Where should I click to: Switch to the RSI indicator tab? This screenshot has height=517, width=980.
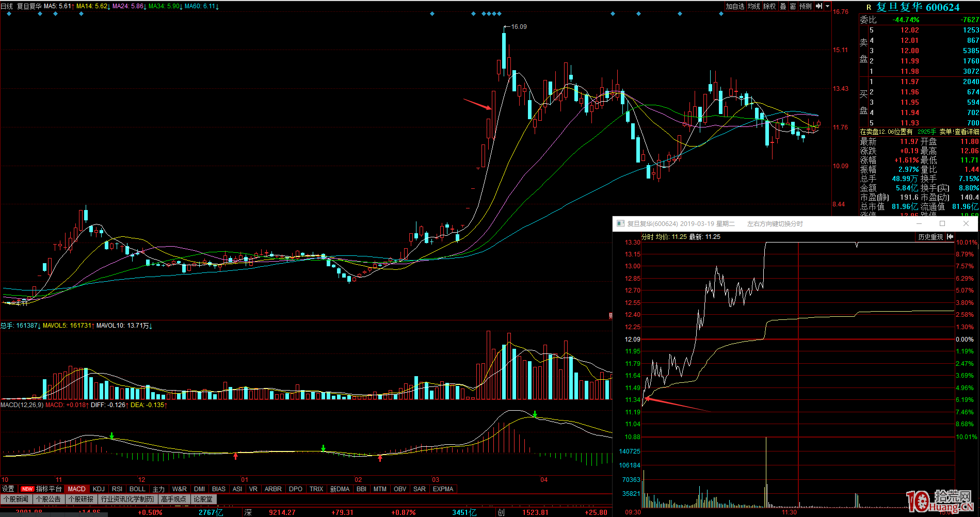117,489
